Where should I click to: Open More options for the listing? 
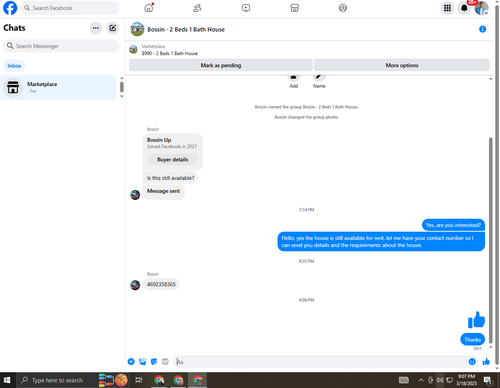(x=402, y=65)
